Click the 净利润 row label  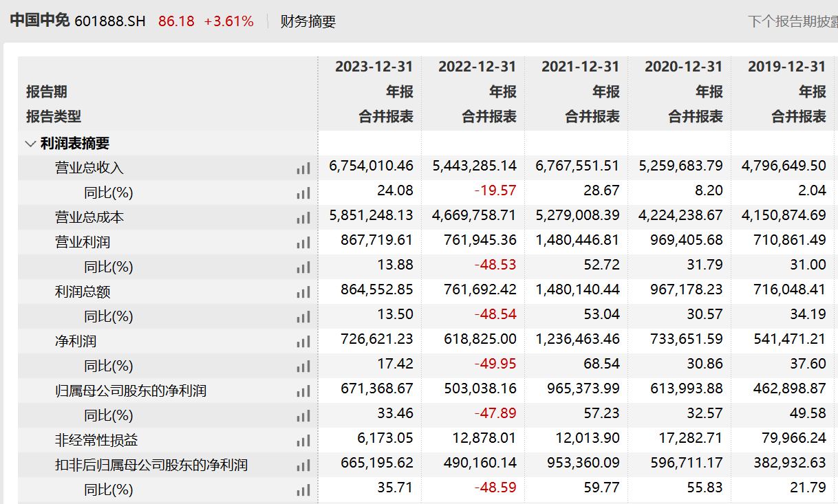tap(76, 341)
